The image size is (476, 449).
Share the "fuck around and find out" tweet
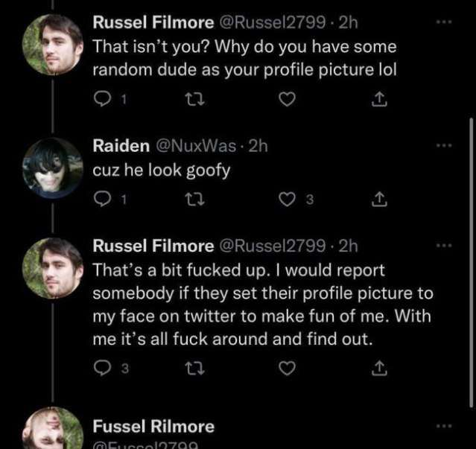point(378,366)
